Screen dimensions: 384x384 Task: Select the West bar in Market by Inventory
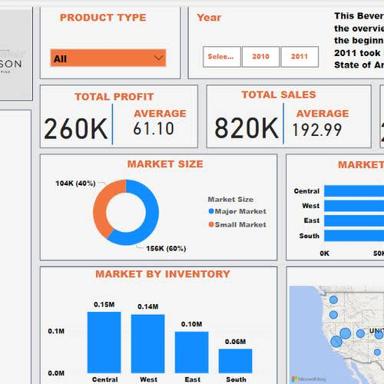pyautogui.click(x=148, y=344)
